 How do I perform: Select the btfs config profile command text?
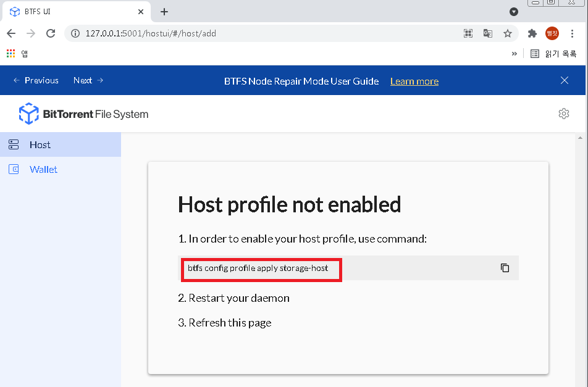[258, 268]
